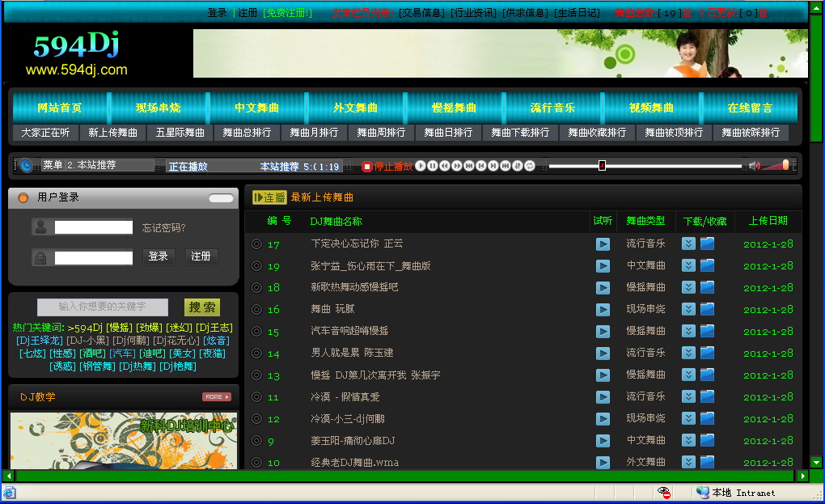Play preview of 经典老DJ舞曲.wma
This screenshot has width=825, height=504.
(603, 463)
